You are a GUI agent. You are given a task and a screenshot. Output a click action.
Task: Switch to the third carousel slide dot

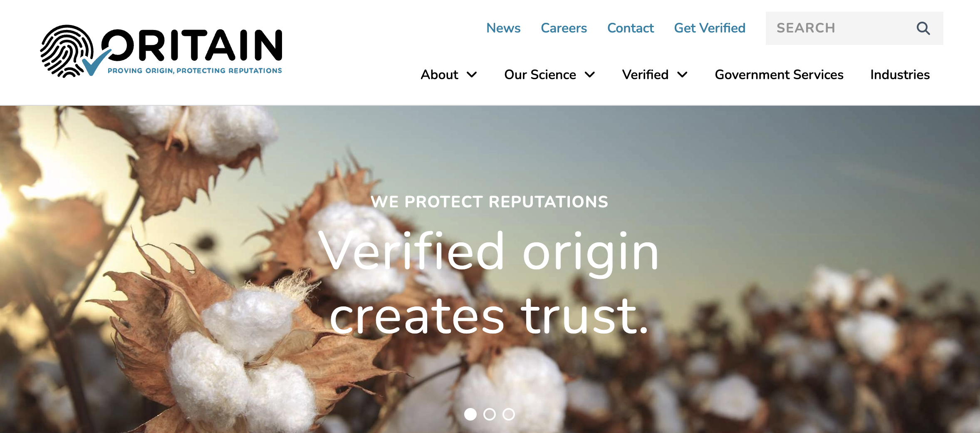click(x=509, y=414)
